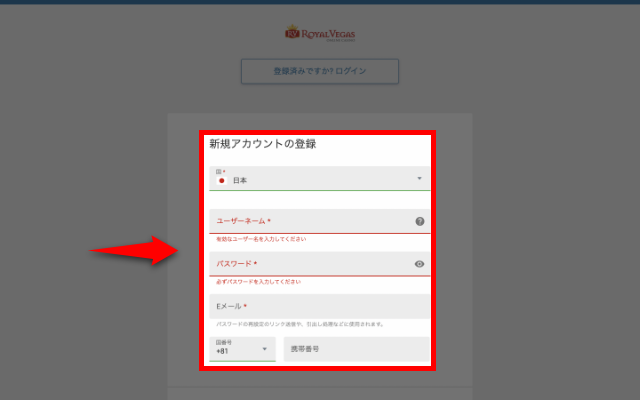
Task: Click the password required error message
Action: [258, 282]
